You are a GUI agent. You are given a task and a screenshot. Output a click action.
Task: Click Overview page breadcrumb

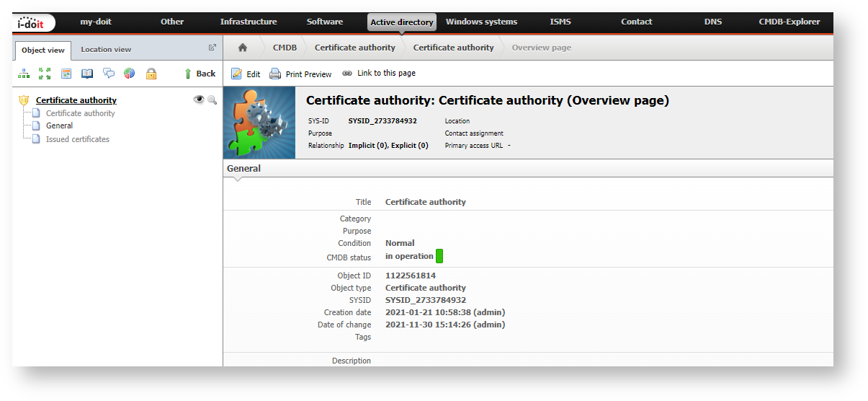(x=542, y=48)
